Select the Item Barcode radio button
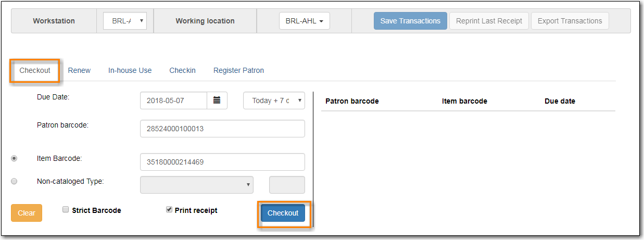644x240 pixels. click(x=14, y=158)
